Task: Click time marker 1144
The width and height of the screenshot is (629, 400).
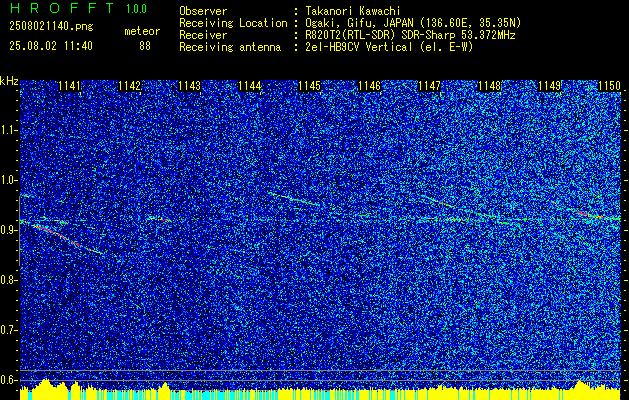Action: (250, 86)
